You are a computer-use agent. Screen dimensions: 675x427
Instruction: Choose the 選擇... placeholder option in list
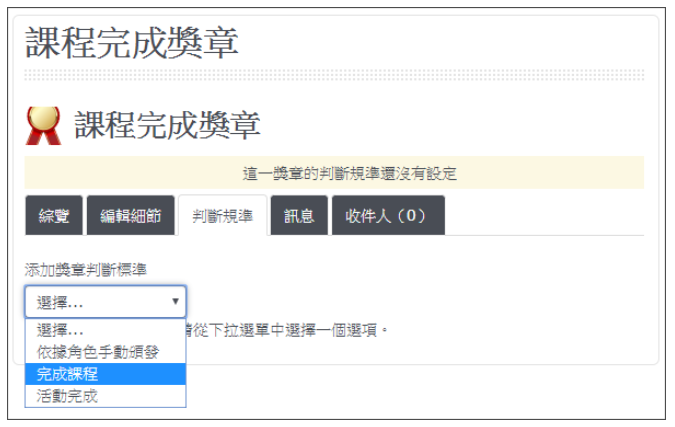point(61,329)
